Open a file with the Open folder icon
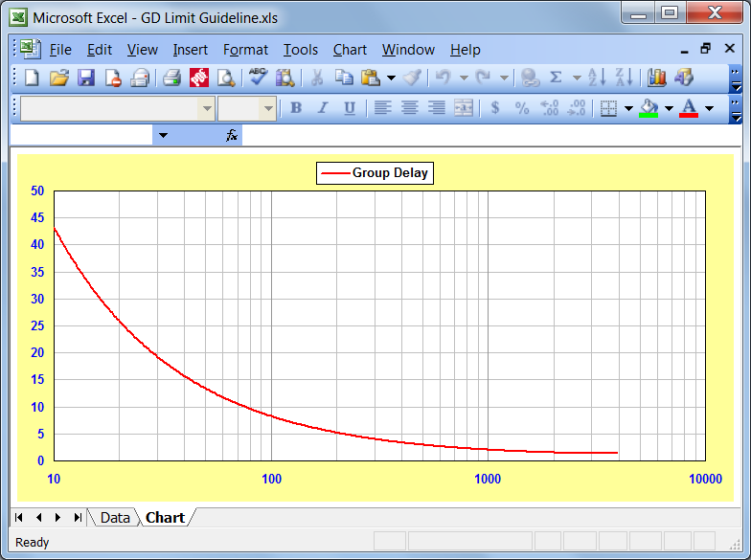 59,78
